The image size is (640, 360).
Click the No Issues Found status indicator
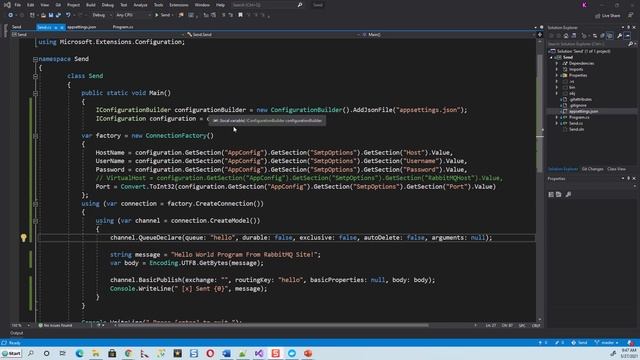click(55, 325)
